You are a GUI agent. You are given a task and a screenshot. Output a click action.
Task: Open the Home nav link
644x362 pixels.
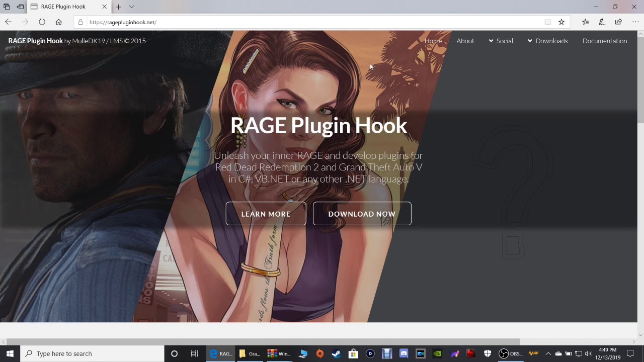(433, 41)
